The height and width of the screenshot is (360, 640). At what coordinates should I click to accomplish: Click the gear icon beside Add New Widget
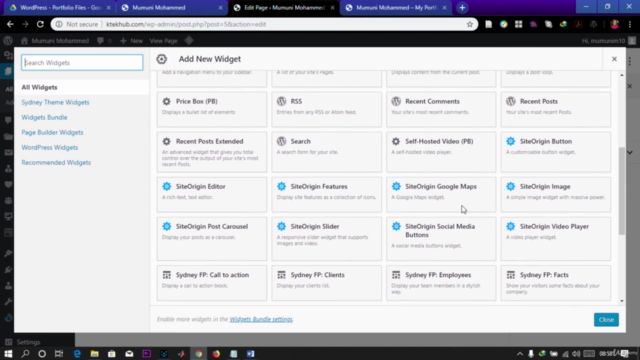coord(162,59)
